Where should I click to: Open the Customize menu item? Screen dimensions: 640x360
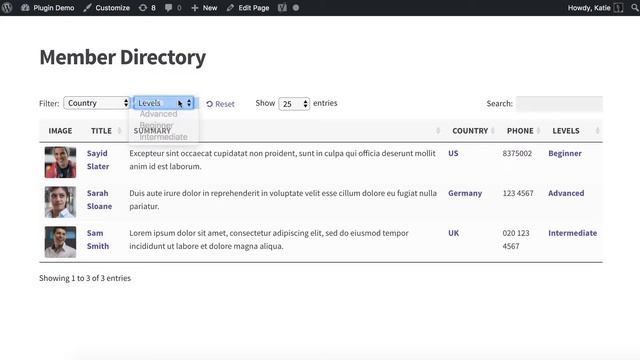[107, 8]
